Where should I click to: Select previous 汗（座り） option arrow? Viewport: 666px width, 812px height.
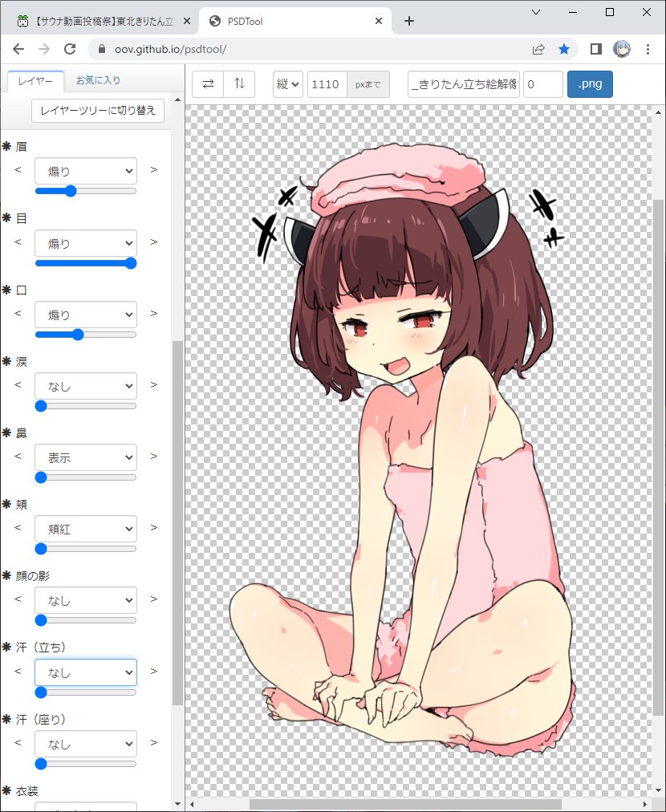18,743
